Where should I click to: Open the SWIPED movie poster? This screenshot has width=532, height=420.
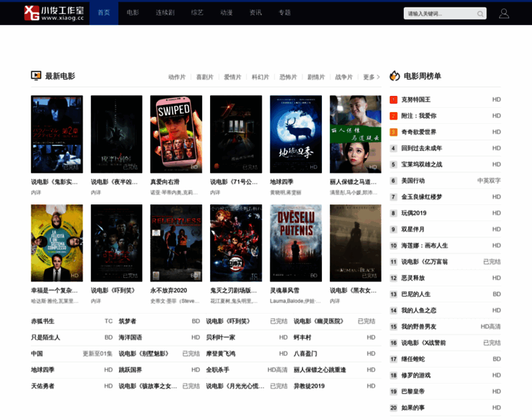pyautogui.click(x=176, y=134)
